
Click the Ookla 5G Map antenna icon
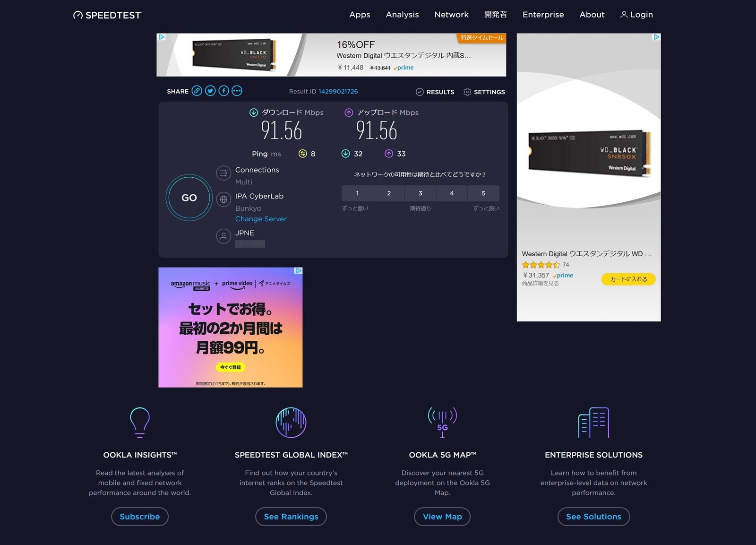pos(442,423)
